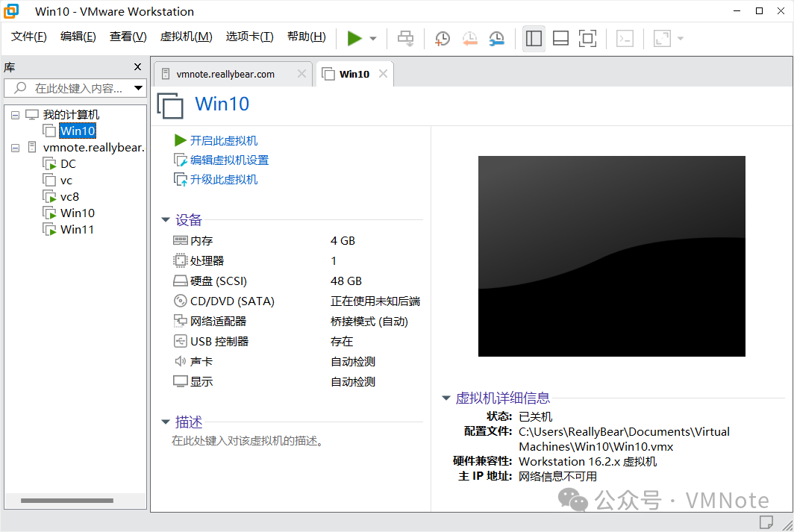The image size is (794, 532).
Task: Collapse the vmnote.reallybear tree node
Action: (x=15, y=148)
